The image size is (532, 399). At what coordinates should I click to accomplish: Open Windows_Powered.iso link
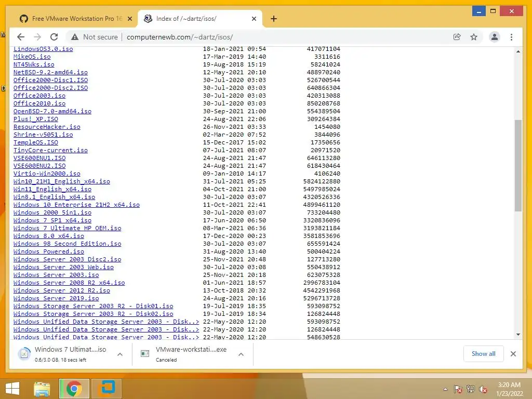pyautogui.click(x=48, y=252)
